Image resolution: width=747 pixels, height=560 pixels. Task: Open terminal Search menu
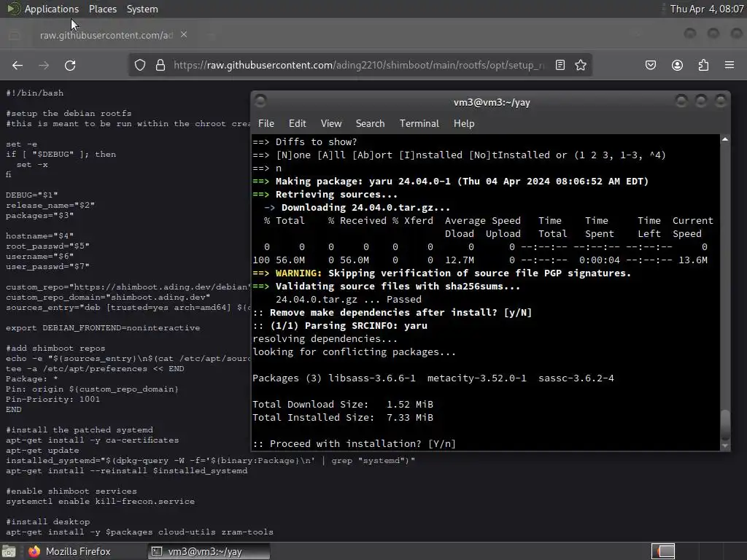(x=370, y=123)
